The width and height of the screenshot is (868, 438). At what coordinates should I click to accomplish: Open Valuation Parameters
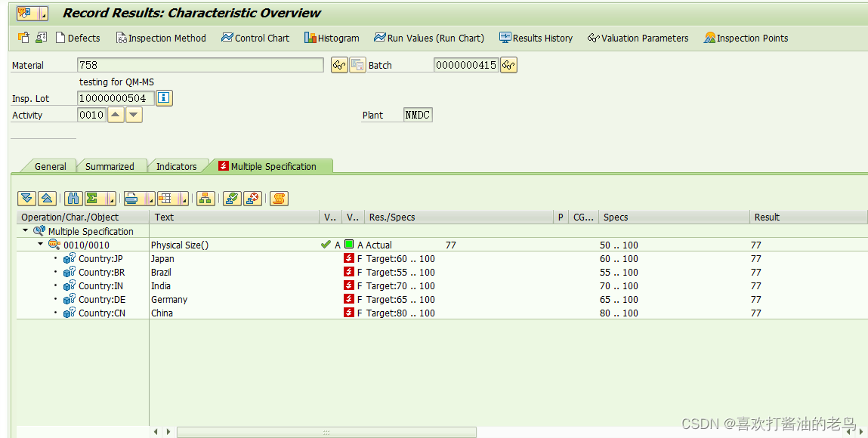tap(637, 38)
